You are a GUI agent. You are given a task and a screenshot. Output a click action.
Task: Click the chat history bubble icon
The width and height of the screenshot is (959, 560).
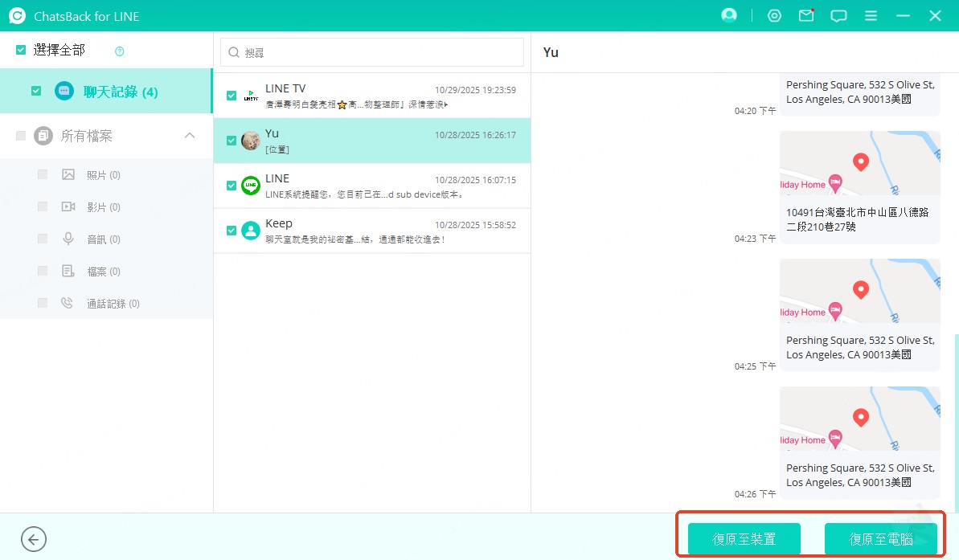coord(64,91)
